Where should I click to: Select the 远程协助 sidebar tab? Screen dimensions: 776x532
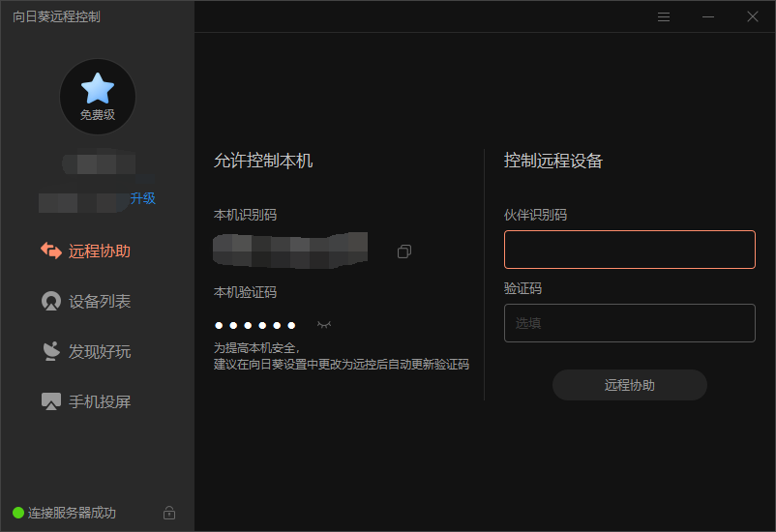[85, 251]
